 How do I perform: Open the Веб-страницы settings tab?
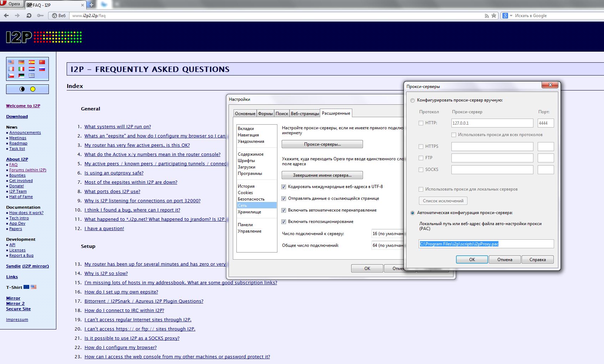(x=305, y=114)
